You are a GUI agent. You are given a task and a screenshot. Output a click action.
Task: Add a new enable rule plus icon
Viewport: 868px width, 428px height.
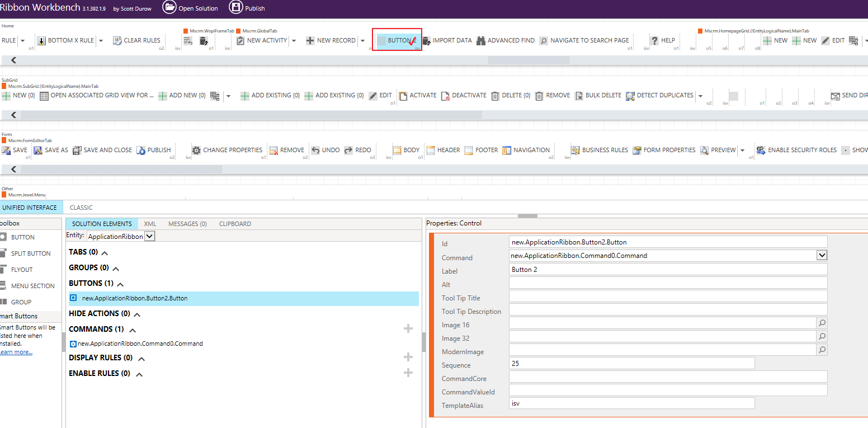point(408,373)
